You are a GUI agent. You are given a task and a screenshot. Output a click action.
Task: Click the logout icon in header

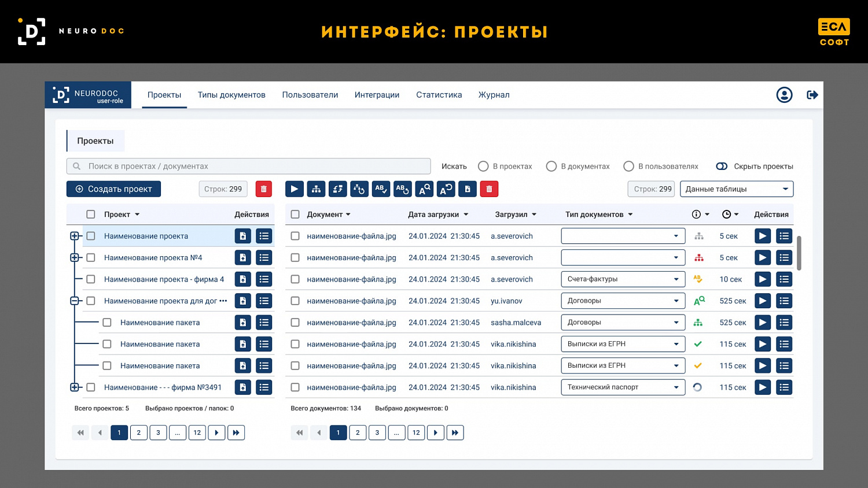[x=812, y=95]
